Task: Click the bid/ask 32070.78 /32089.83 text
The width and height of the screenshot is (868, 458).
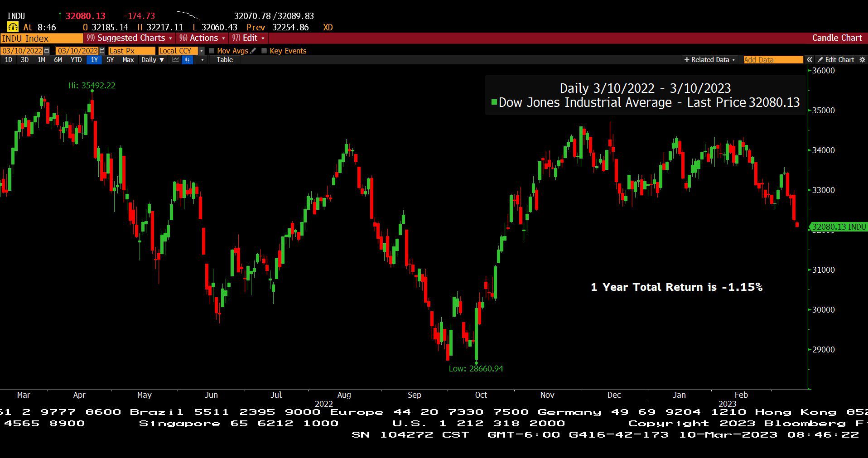Action: (x=274, y=16)
